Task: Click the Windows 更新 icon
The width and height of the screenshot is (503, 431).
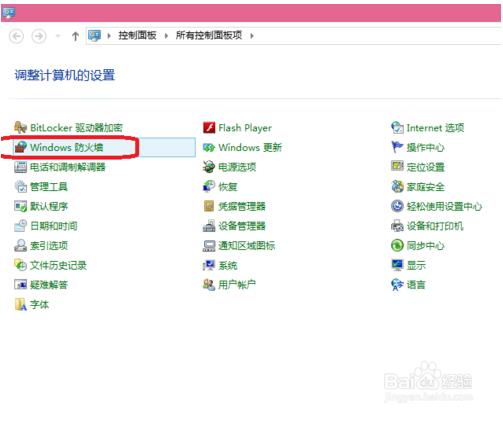Action: pos(209,147)
